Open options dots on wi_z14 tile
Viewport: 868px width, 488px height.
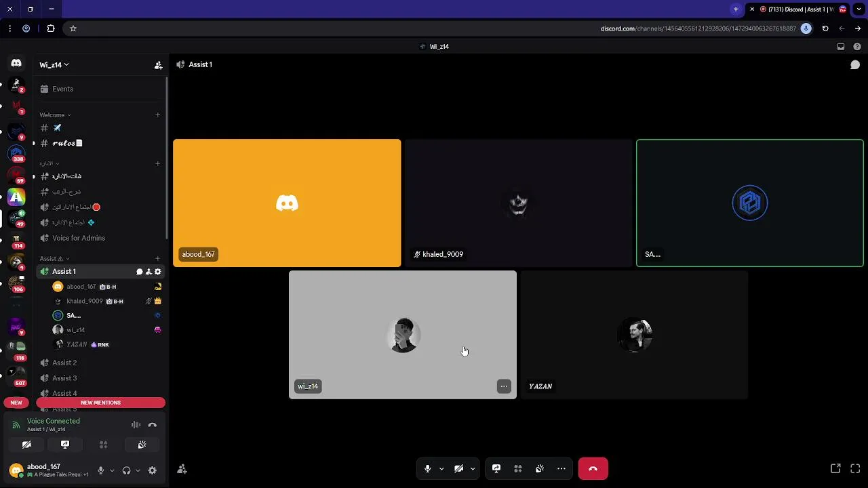click(x=504, y=386)
